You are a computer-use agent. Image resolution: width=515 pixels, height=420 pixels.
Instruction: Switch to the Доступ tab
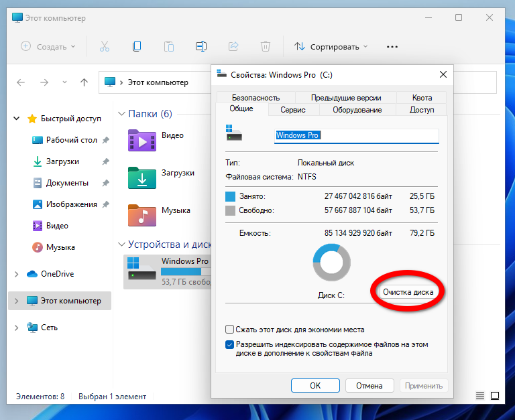[x=422, y=110]
